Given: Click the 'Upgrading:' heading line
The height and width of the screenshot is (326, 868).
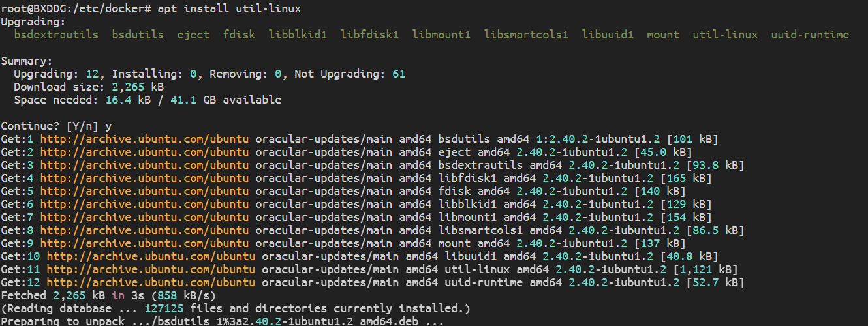Looking at the screenshot, I should 34,22.
